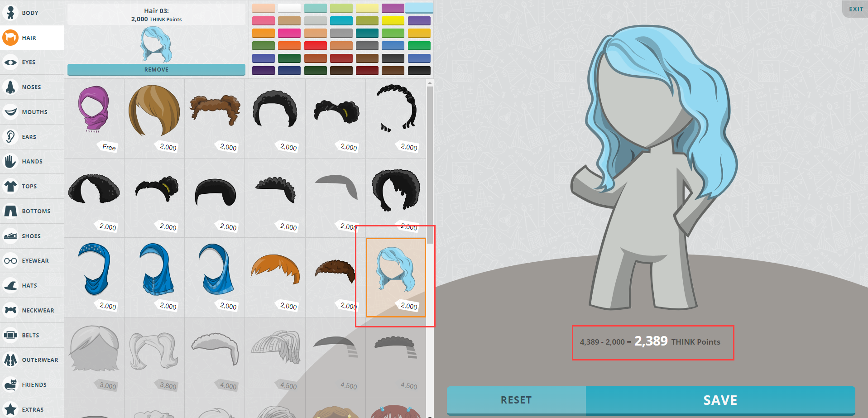The height and width of the screenshot is (418, 868).
Task: Open the Tops shirt icon
Action: [x=10, y=186]
